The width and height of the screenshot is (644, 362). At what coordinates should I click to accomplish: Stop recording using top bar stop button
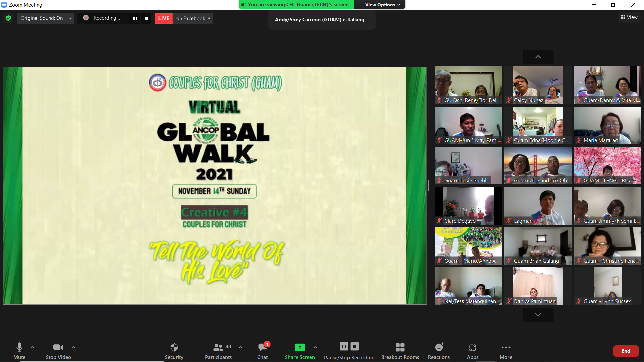coord(146,18)
